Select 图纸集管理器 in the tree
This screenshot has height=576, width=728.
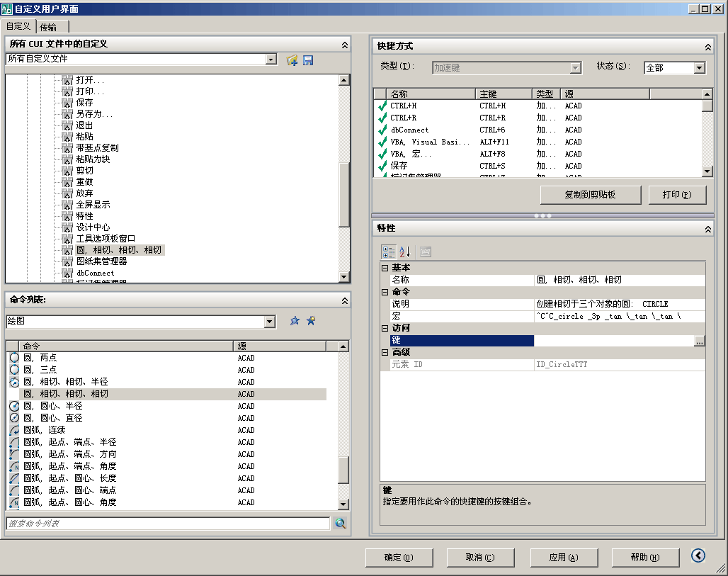coord(102,261)
